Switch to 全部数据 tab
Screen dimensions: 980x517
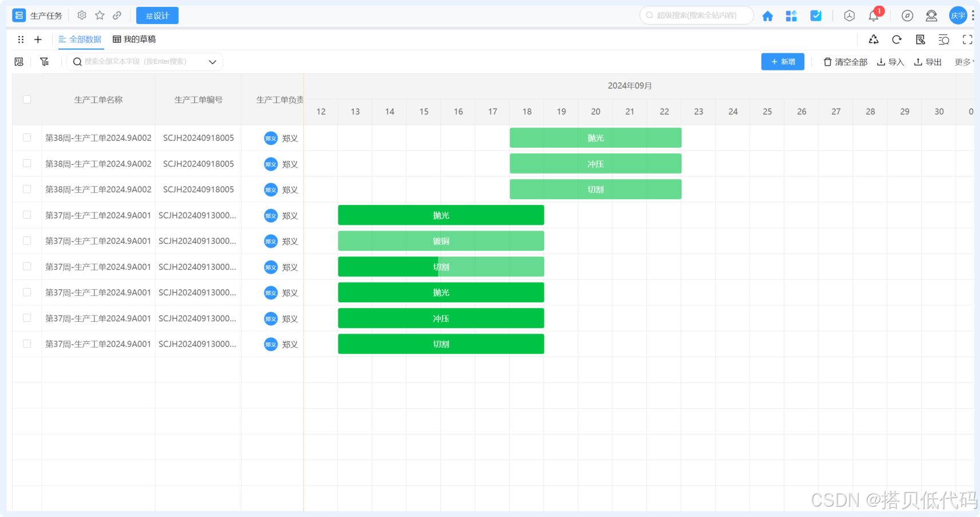tap(80, 40)
